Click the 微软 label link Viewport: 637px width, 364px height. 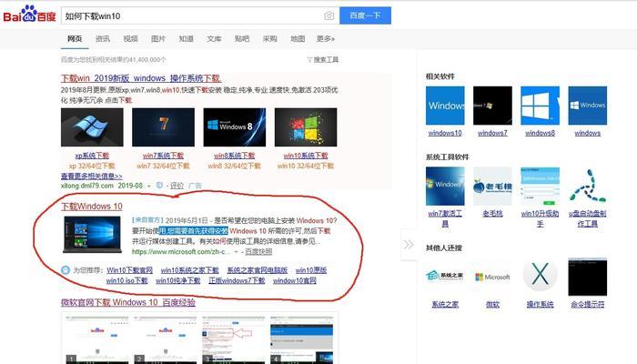click(493, 305)
